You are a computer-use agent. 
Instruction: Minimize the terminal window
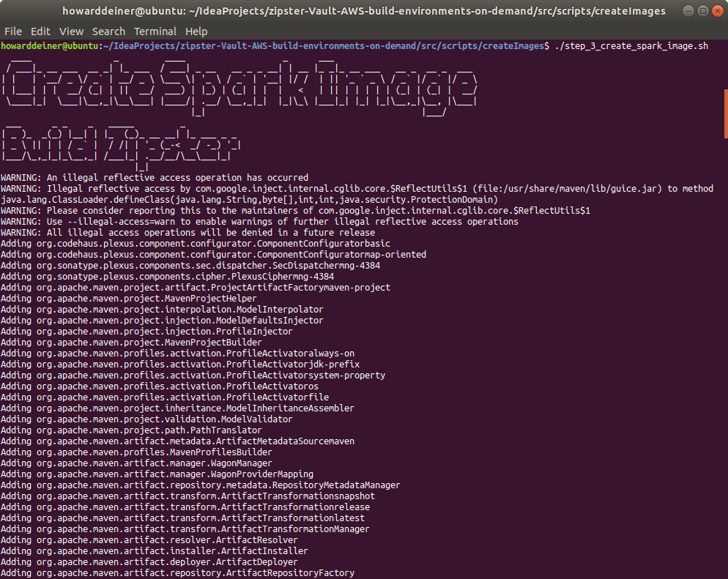(x=689, y=11)
